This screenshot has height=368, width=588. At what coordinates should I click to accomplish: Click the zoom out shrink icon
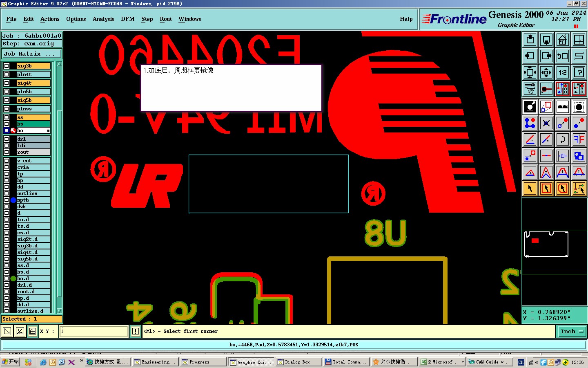(x=546, y=72)
